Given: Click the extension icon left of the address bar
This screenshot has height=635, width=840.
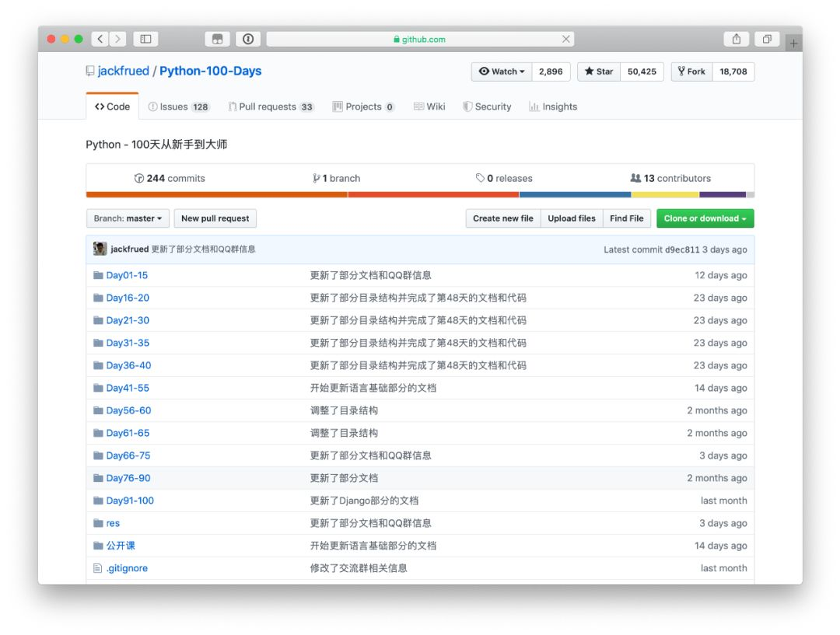Looking at the screenshot, I should [217, 39].
